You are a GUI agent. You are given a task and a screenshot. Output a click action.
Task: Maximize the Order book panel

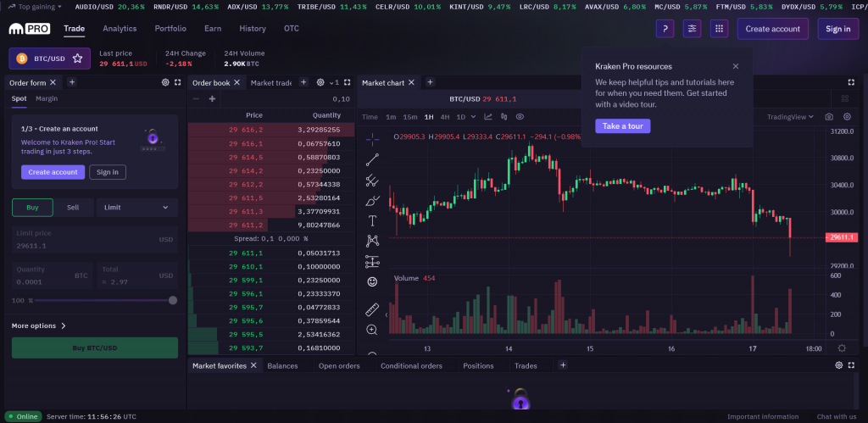coord(347,82)
